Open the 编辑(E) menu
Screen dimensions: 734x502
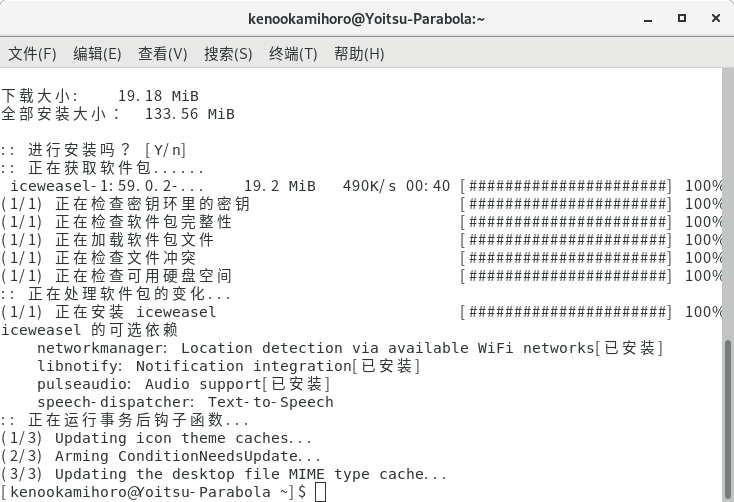point(97,54)
